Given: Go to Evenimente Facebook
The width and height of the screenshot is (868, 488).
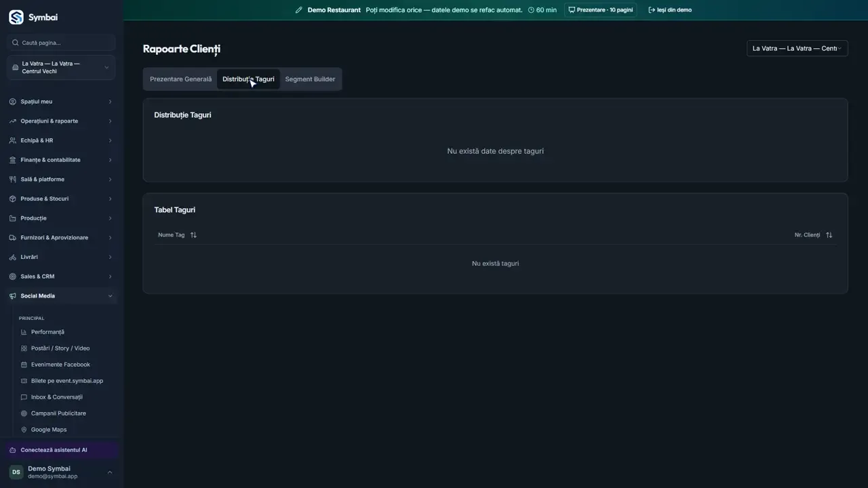Looking at the screenshot, I should (60, 365).
